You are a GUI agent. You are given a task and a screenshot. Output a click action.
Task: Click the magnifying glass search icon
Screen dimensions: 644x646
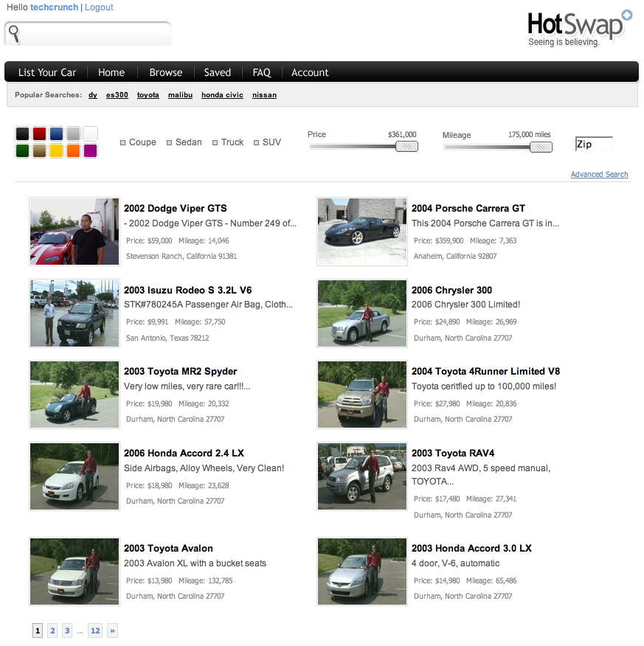[14, 33]
